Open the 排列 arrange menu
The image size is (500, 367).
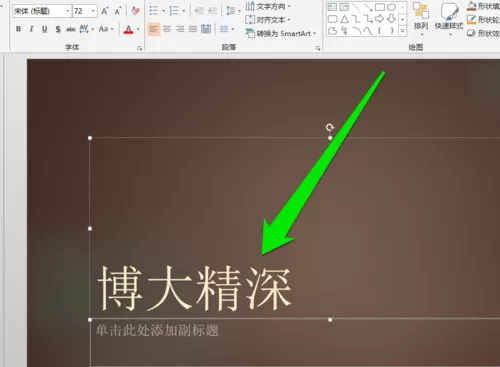point(421,19)
